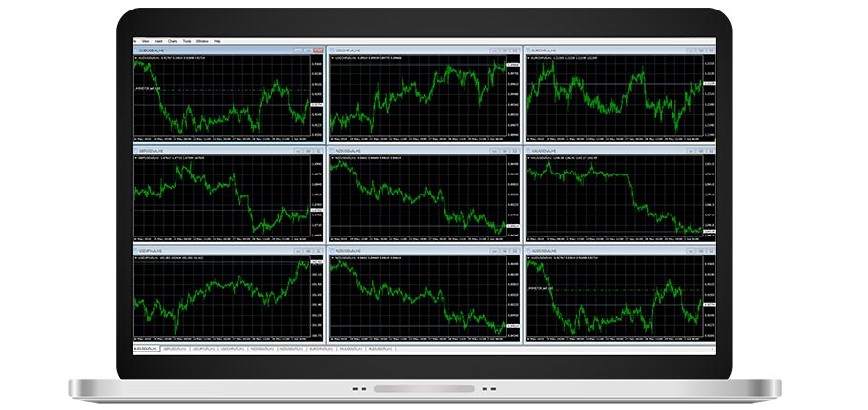
Task: Maximize the active AUDUSD chart window
Action: (x=308, y=51)
